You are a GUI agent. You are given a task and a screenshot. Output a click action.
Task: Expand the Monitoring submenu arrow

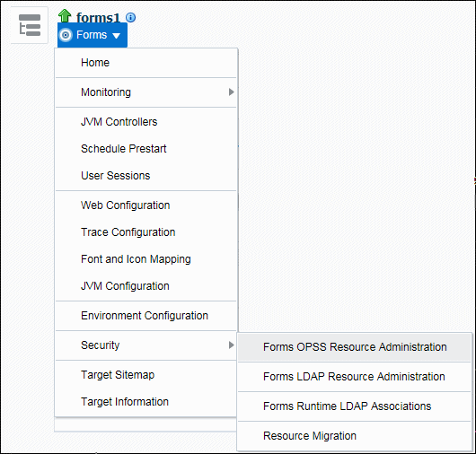coord(232,92)
